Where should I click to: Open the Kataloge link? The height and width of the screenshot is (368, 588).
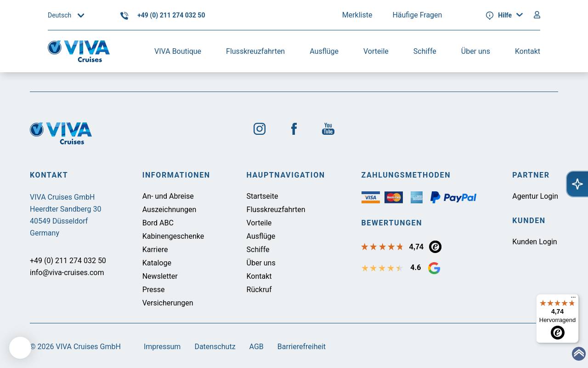(157, 263)
